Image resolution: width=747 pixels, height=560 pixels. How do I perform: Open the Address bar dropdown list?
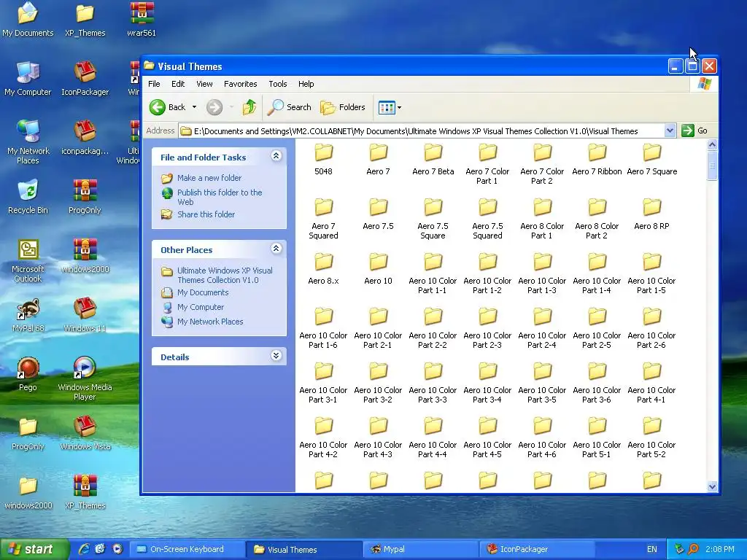[670, 131]
